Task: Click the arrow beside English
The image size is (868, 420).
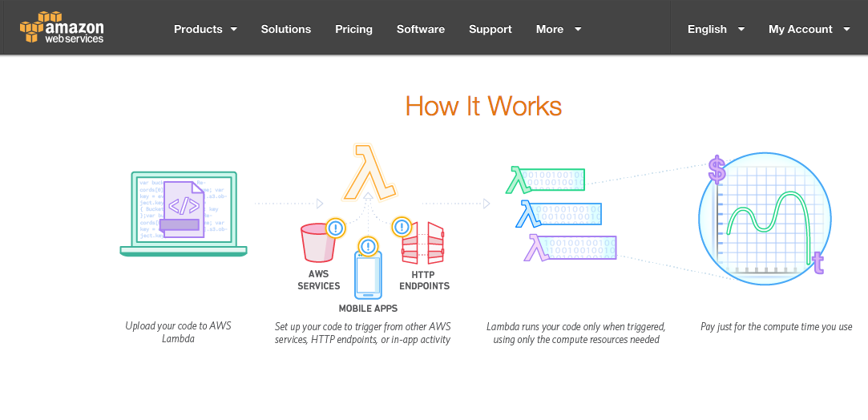Action: (x=741, y=30)
